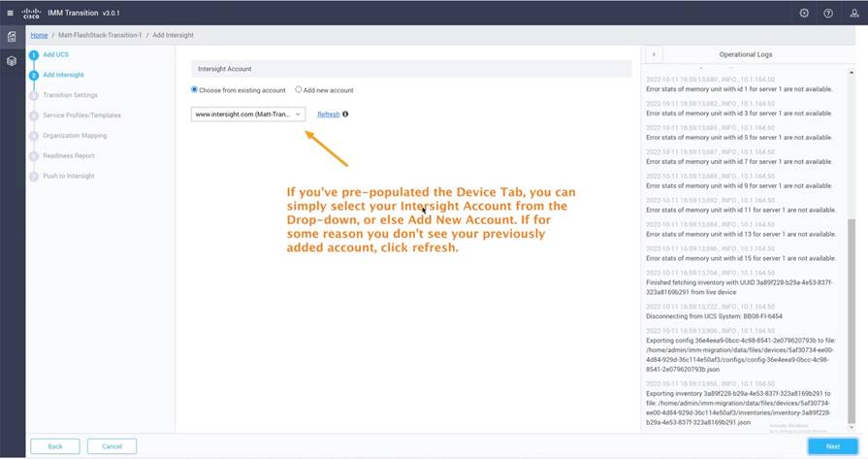Image resolution: width=868 pixels, height=459 pixels.
Task: Go to Add UCS step
Action: [55, 54]
